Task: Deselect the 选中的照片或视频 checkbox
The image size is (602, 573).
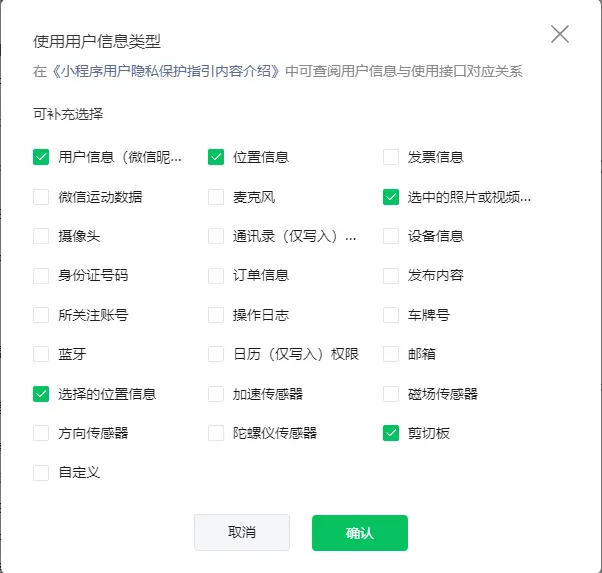Action: [391, 197]
